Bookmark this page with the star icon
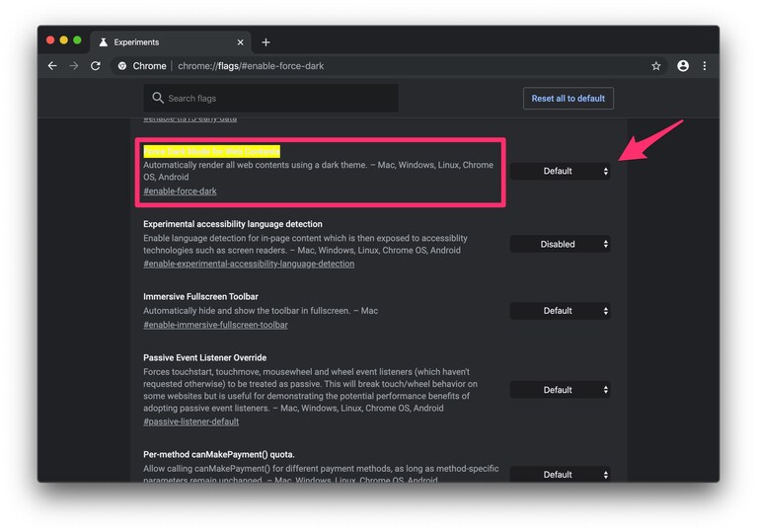 [655, 66]
